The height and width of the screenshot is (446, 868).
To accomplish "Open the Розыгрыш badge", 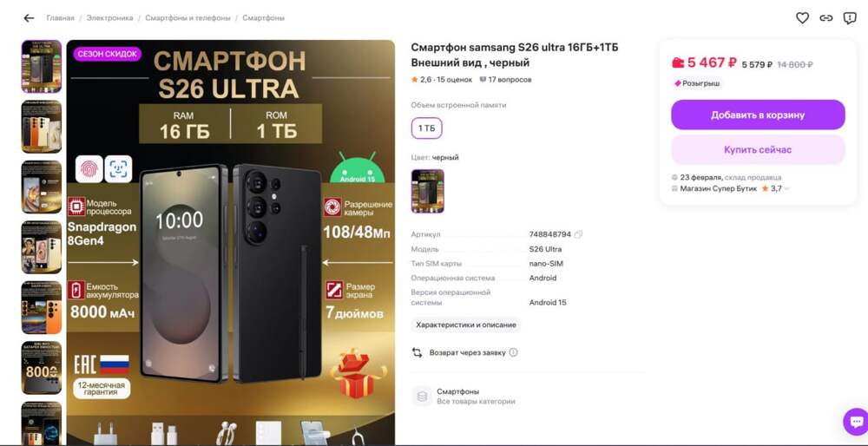I will (697, 83).
